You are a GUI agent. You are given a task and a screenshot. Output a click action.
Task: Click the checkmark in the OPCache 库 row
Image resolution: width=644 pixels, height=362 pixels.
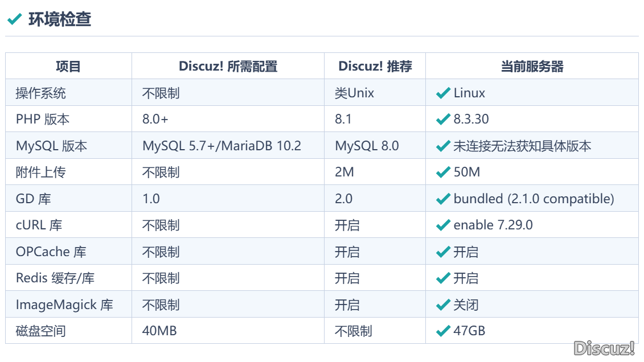pos(443,252)
